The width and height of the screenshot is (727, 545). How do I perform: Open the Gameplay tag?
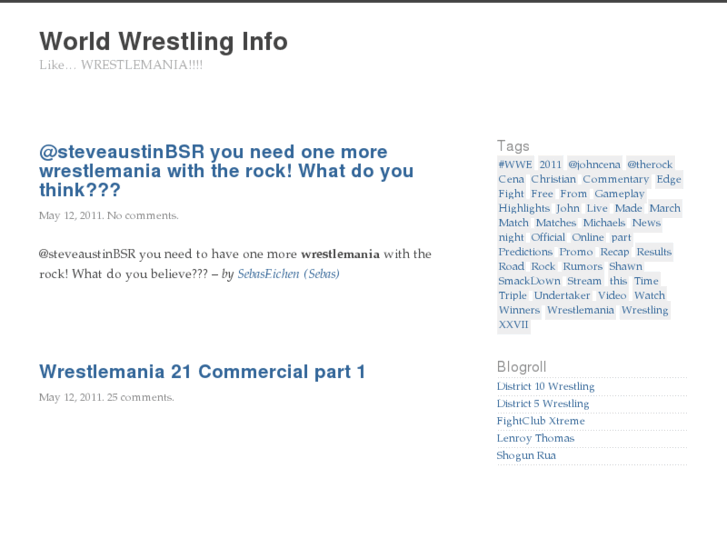pyautogui.click(x=619, y=194)
